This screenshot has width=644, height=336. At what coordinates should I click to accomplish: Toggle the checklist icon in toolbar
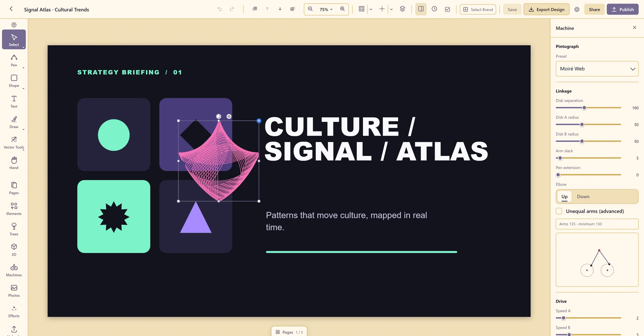click(x=447, y=9)
